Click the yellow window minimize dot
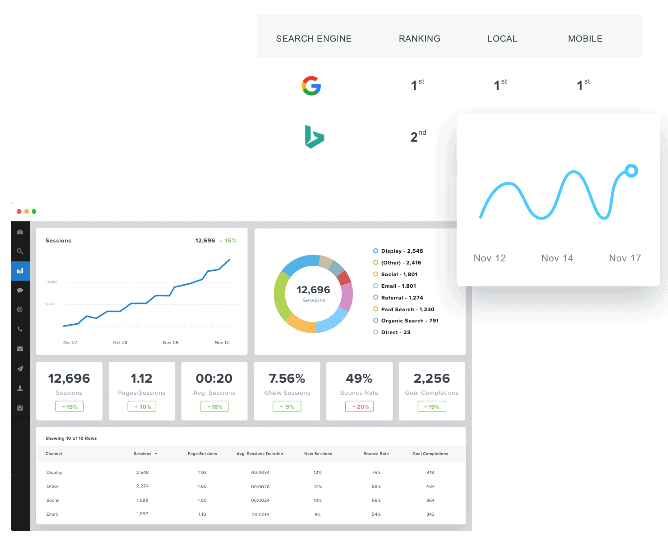This screenshot has width=668, height=543. point(26,211)
